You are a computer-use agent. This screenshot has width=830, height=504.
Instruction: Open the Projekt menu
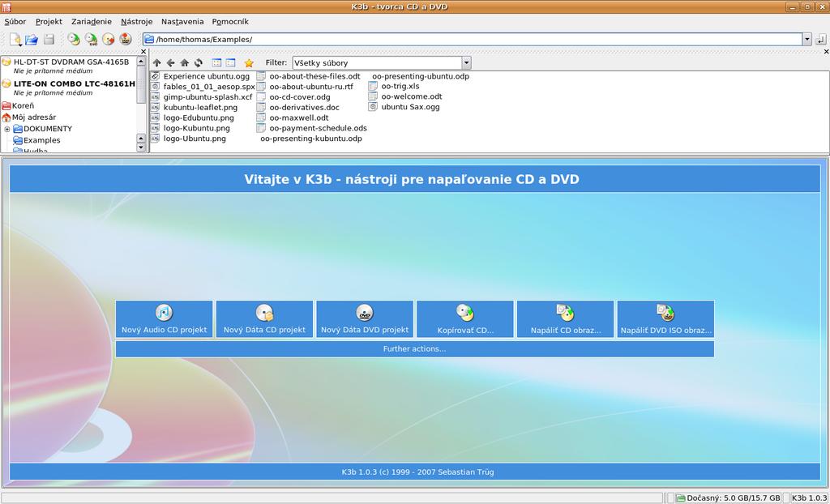point(49,22)
